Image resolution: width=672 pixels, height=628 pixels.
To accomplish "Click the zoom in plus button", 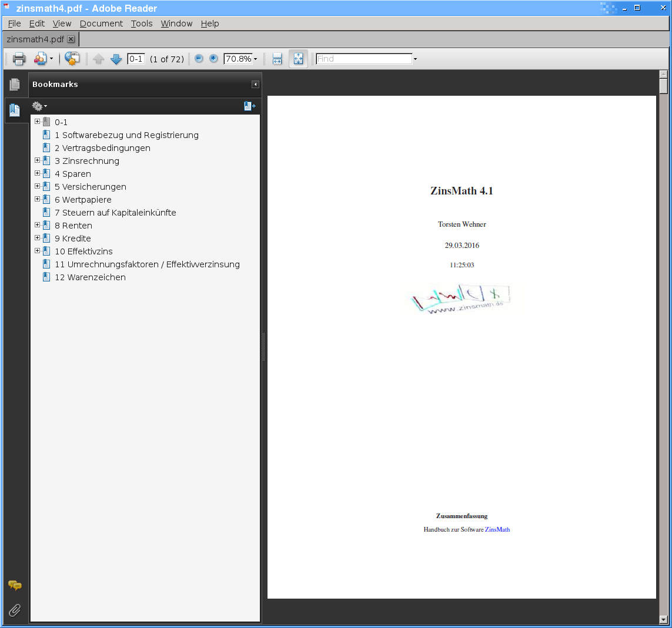I will 213,59.
